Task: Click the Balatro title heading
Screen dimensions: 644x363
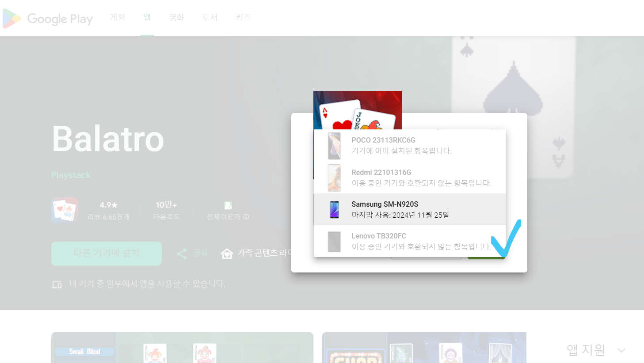Action: [x=108, y=139]
